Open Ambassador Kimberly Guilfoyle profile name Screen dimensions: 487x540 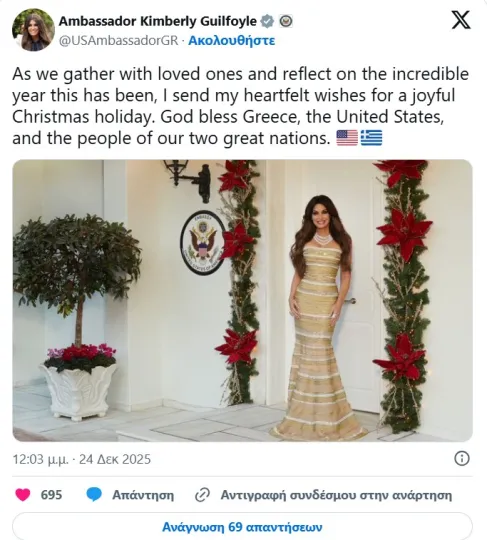157,21
